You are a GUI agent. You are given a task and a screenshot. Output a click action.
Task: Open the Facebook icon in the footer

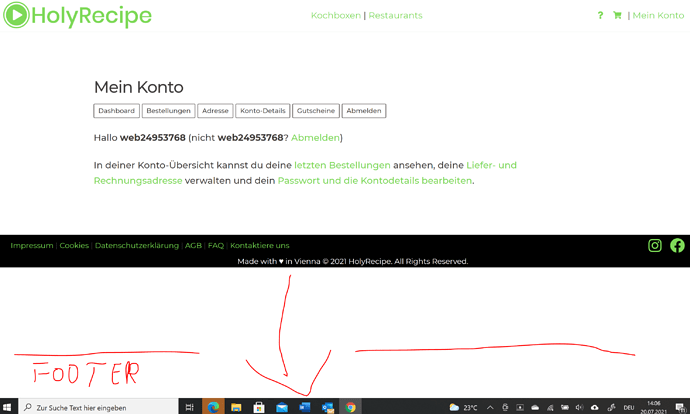(x=677, y=245)
